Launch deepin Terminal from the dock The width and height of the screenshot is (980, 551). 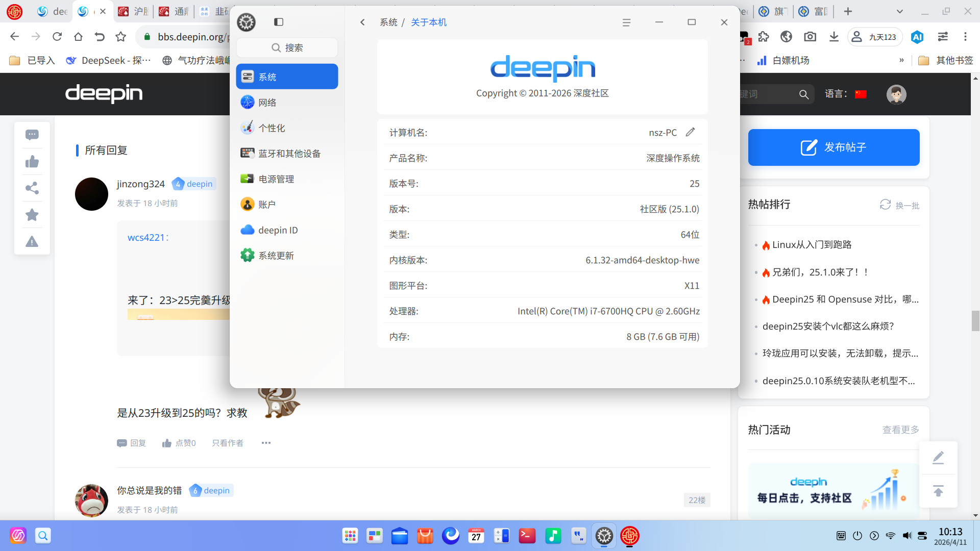(x=527, y=536)
